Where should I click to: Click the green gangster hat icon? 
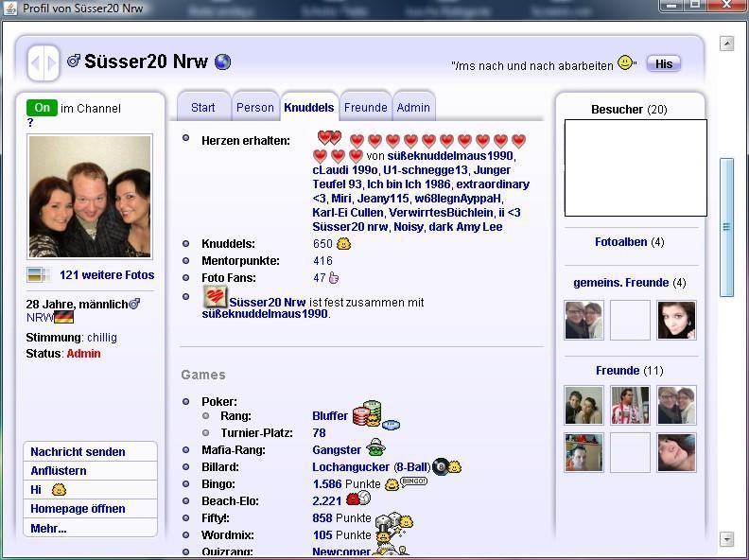376,447
